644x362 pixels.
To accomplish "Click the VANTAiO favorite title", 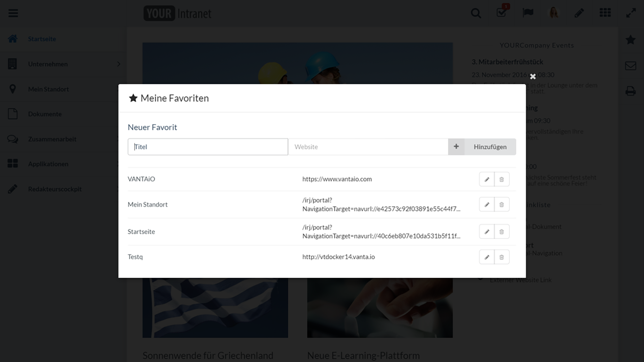I will click(x=141, y=179).
